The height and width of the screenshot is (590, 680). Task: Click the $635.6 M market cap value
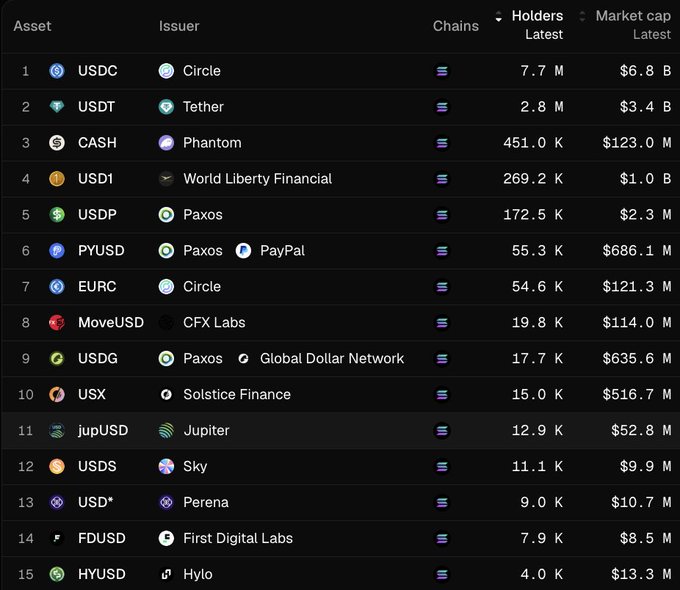click(637, 359)
